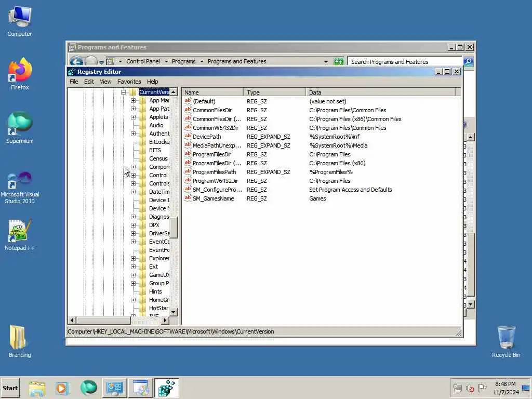Viewport: 532px width, 399px height.
Task: Select the Registry Editor taskbar button
Action: point(166,388)
